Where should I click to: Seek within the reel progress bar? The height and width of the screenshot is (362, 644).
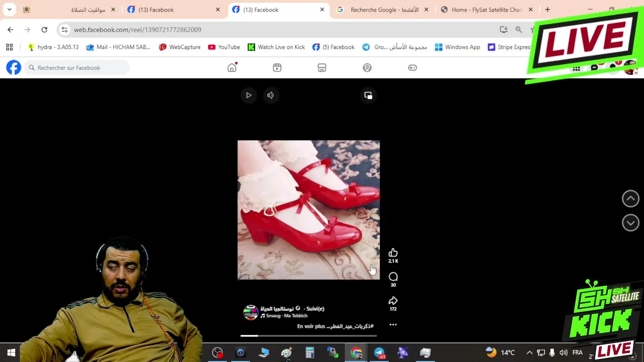(308, 335)
